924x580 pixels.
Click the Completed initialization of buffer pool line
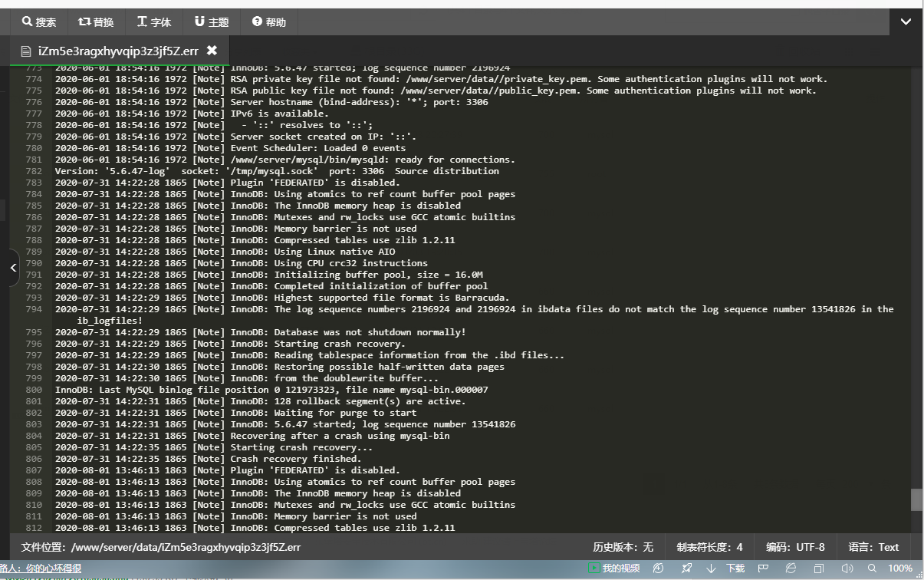click(271, 286)
